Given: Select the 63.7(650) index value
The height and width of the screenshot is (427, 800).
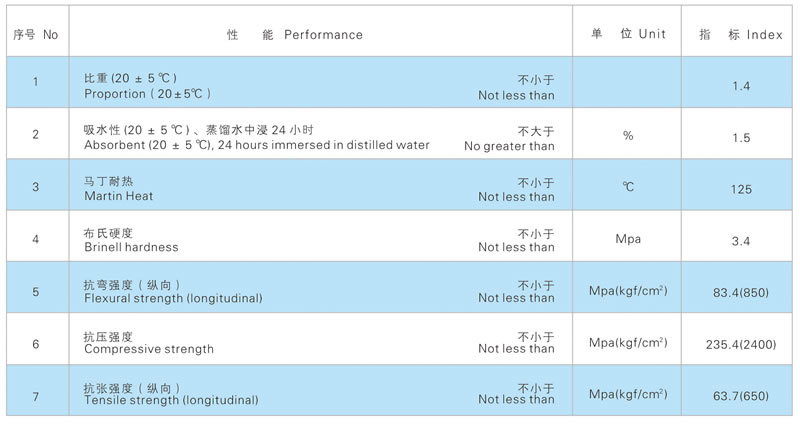Looking at the screenshot, I should tap(741, 396).
